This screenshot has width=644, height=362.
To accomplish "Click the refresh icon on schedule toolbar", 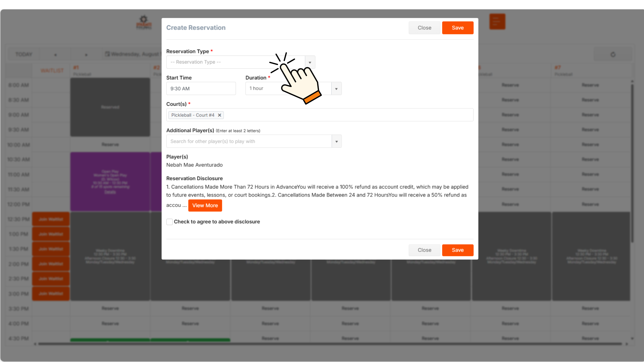I will (613, 54).
